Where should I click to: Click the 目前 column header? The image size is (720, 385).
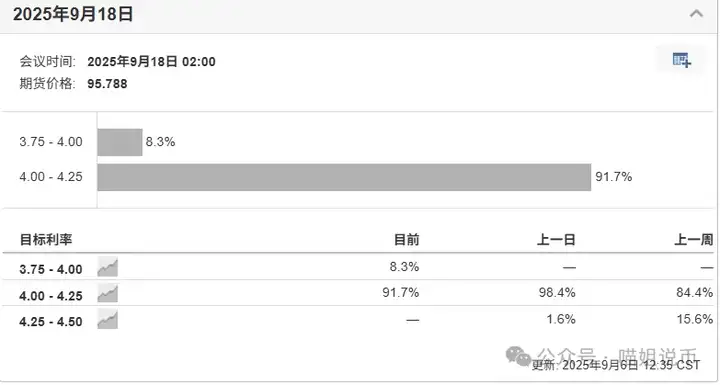tap(406, 239)
